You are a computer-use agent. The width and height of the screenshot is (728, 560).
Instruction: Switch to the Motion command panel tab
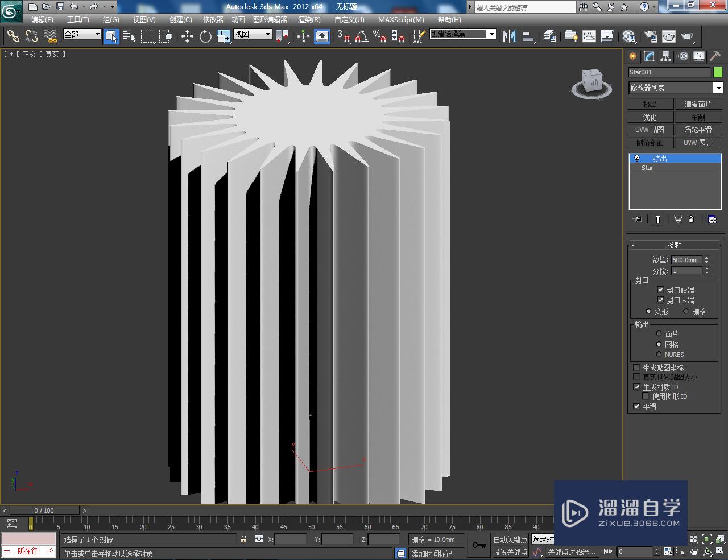pyautogui.click(x=682, y=56)
